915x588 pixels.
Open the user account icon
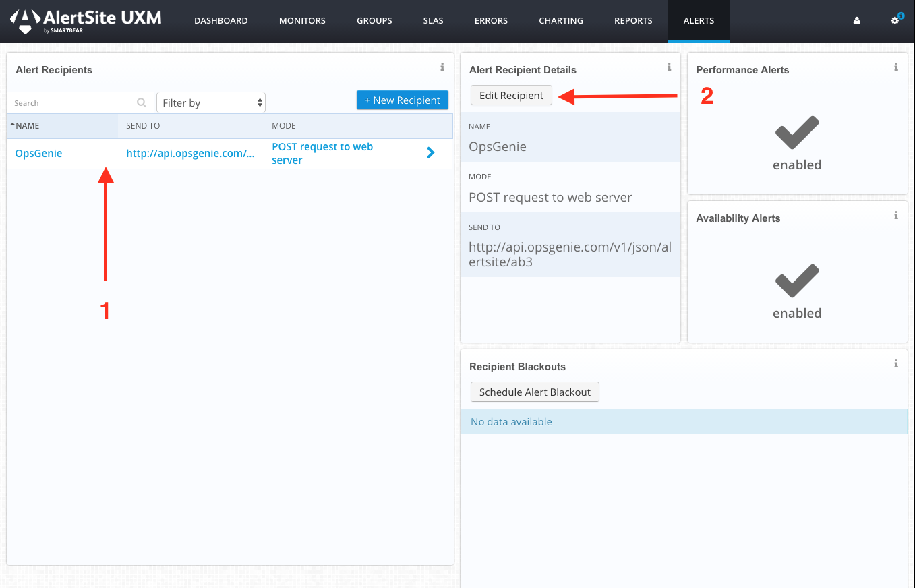point(857,21)
